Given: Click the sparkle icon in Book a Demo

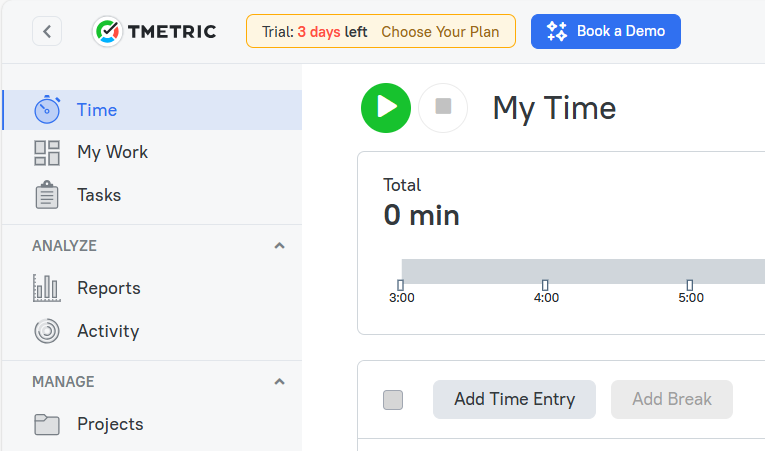Looking at the screenshot, I should coord(557,31).
